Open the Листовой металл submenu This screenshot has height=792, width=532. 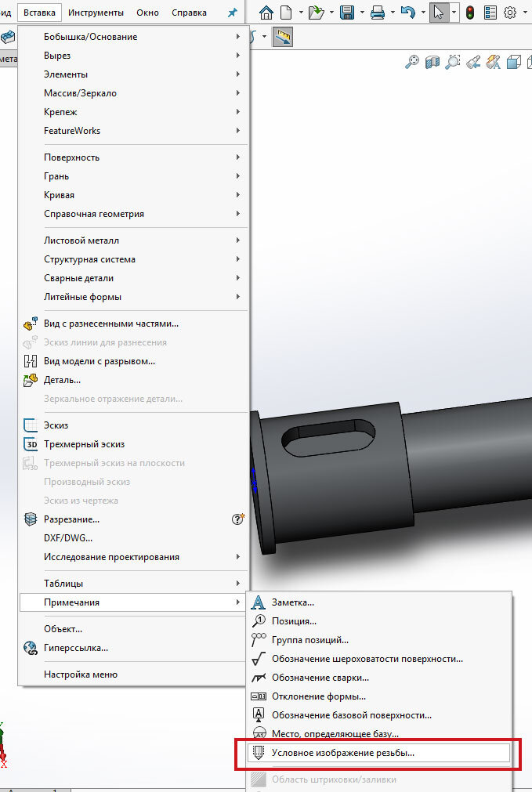133,240
